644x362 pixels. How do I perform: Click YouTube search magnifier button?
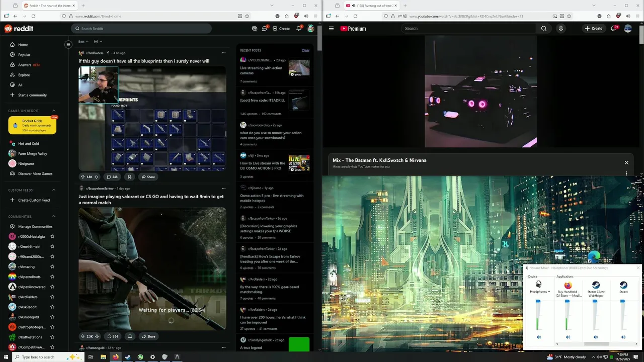pyautogui.click(x=544, y=29)
